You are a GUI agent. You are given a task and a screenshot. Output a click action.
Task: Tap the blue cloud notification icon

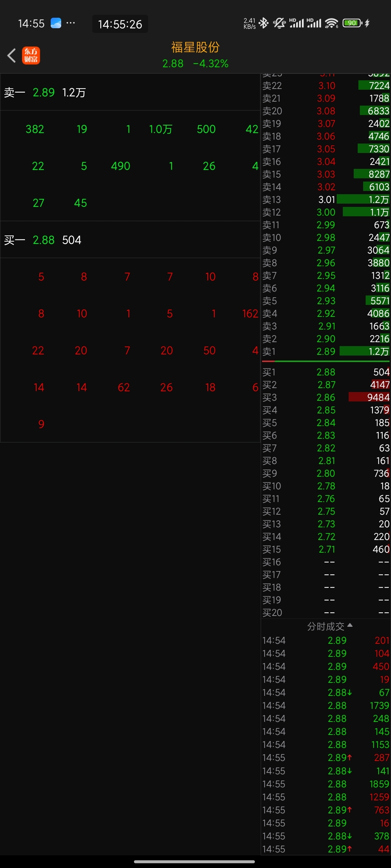[56, 23]
